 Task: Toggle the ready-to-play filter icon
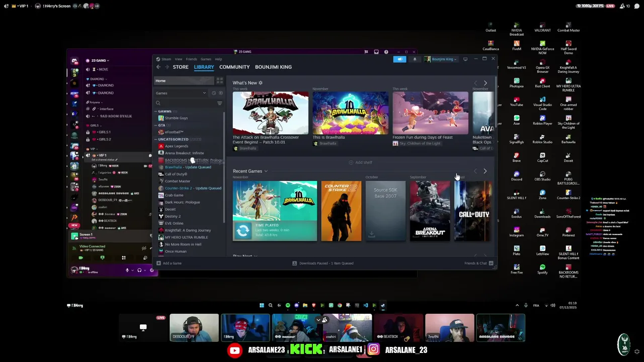coord(220,93)
